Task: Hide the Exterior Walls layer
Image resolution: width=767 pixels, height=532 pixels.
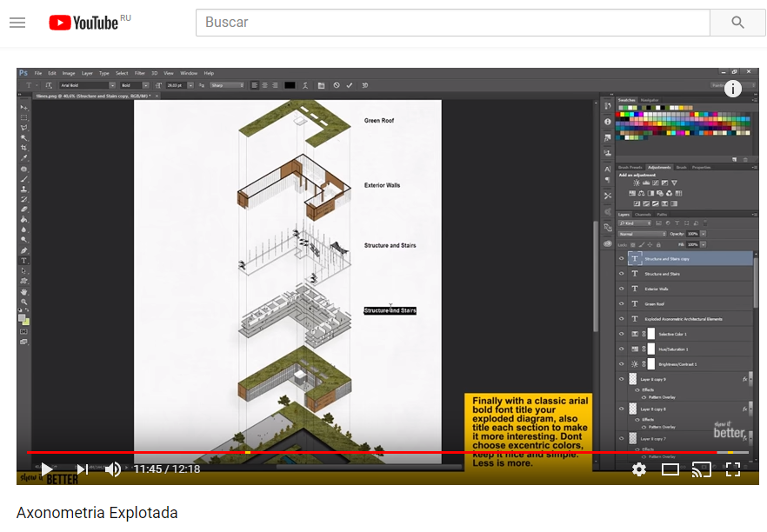Action: tap(622, 289)
